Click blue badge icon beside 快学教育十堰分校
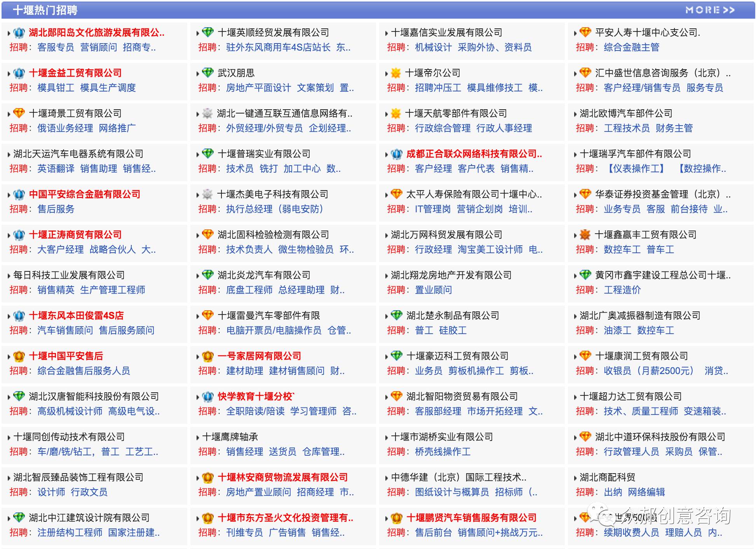Image resolution: width=756 pixels, height=549 pixels. 208,397
